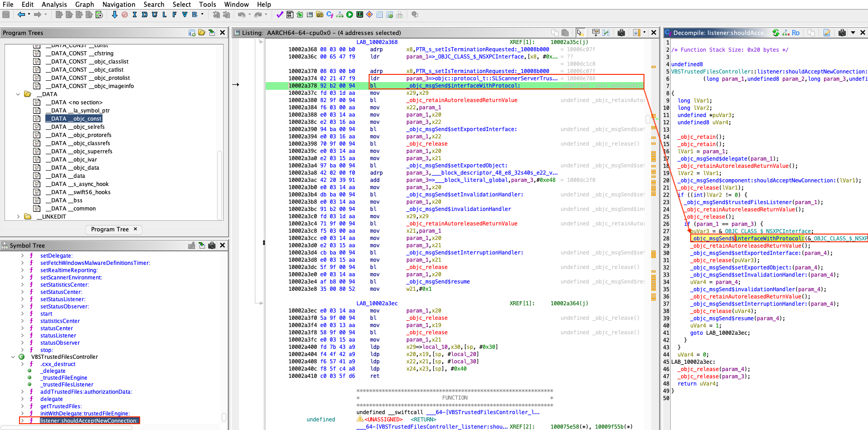Image resolution: width=868 pixels, height=430 pixels.
Task: Open the memory map chip icon
Action: click(x=360, y=15)
